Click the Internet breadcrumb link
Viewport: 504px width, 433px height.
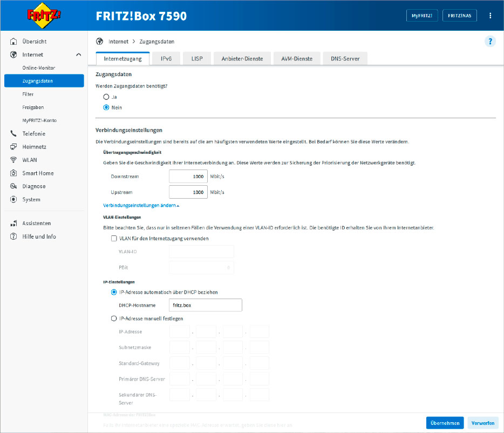point(118,42)
